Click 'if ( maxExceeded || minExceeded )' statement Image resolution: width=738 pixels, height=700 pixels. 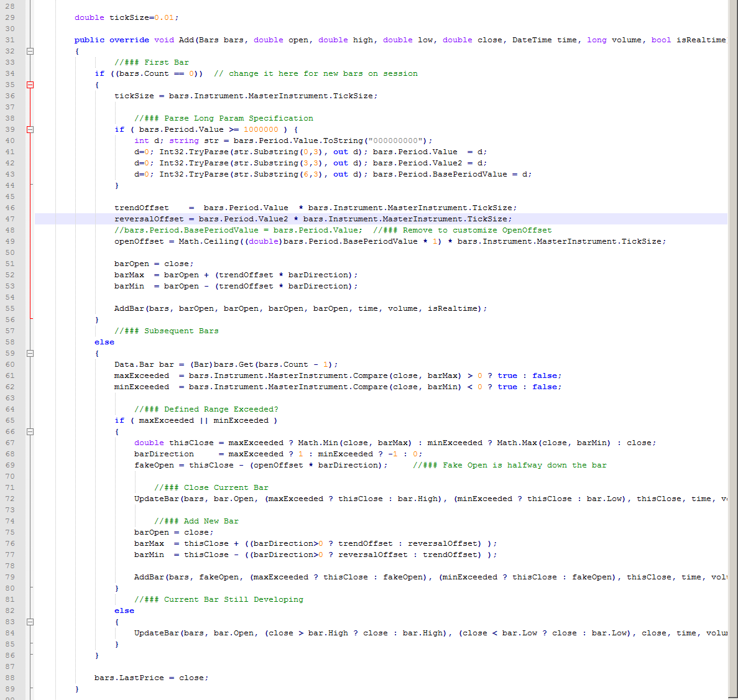(x=196, y=420)
